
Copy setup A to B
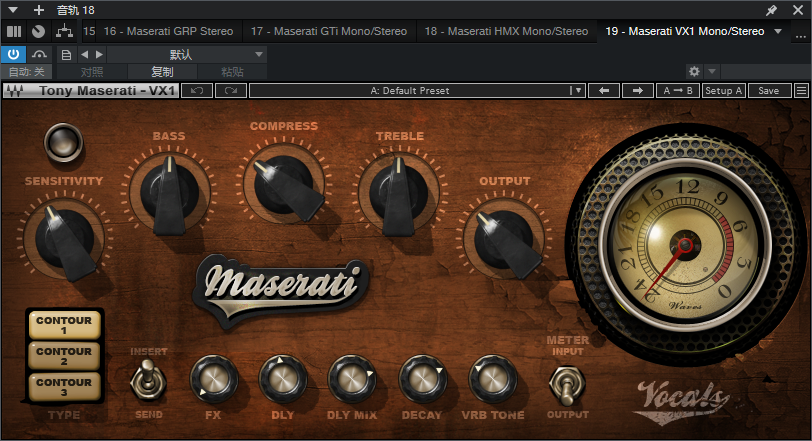coord(678,91)
